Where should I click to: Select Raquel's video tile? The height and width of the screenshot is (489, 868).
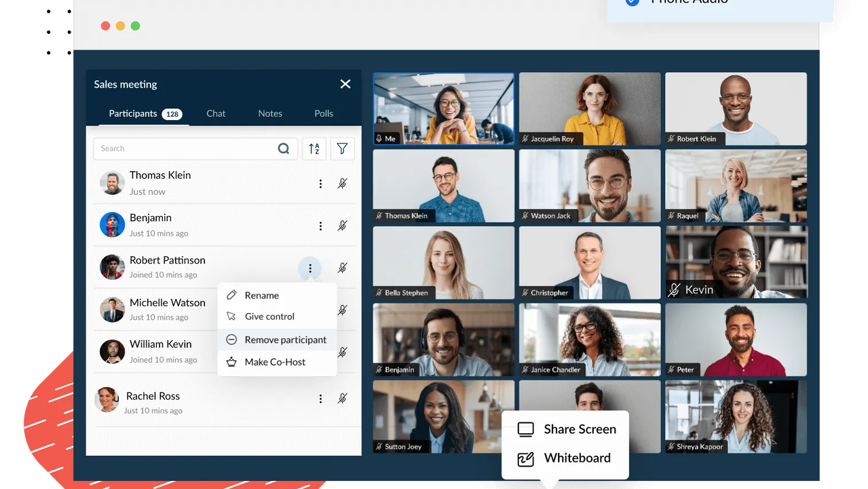click(736, 186)
